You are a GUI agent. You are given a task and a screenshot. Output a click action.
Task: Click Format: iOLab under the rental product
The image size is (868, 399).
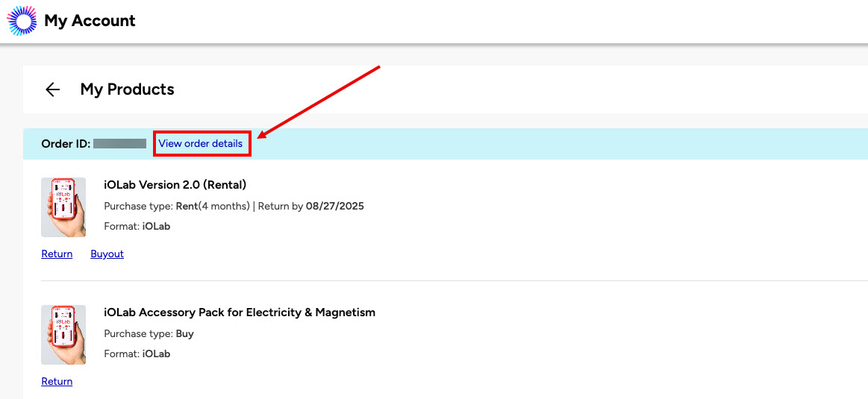point(137,225)
